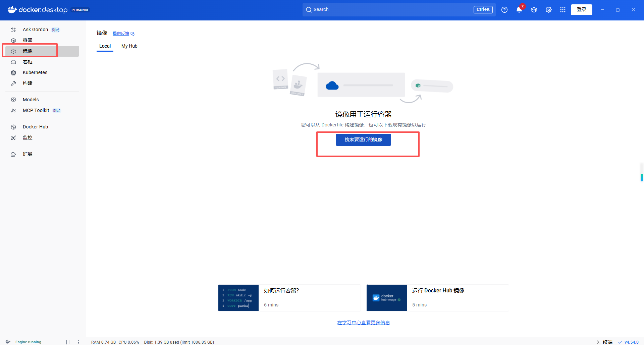Image resolution: width=644 pixels, height=345 pixels.
Task: Open the help question-mark menu
Action: pyautogui.click(x=504, y=10)
